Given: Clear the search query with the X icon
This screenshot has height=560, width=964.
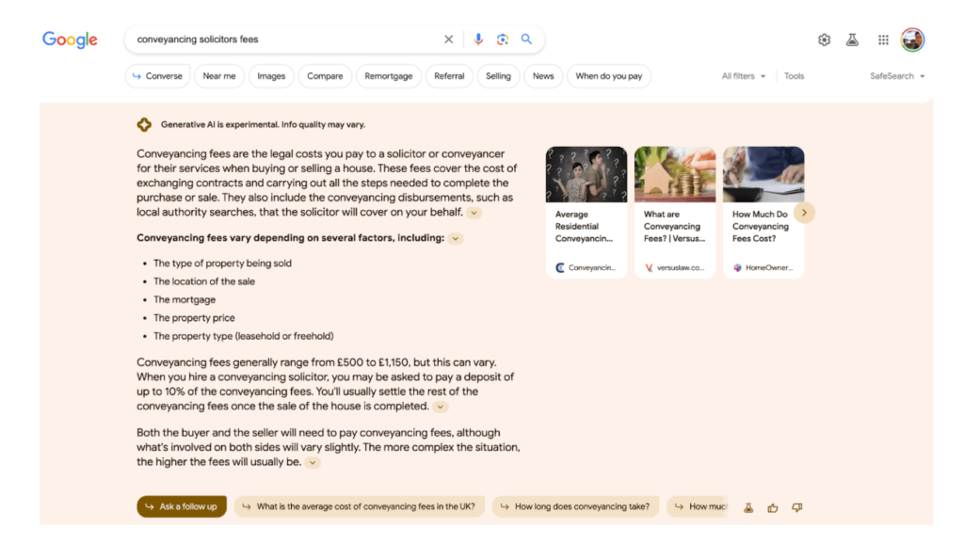Looking at the screenshot, I should tap(449, 39).
